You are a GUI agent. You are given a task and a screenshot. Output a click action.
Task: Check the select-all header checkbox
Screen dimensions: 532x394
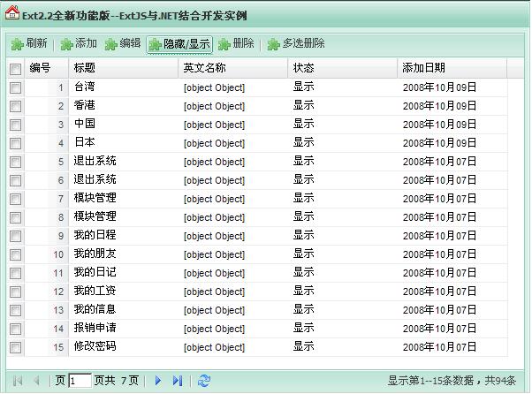15,69
